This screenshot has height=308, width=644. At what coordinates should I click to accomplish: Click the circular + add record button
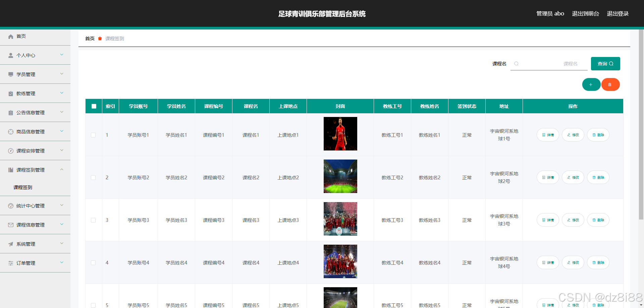click(x=591, y=84)
